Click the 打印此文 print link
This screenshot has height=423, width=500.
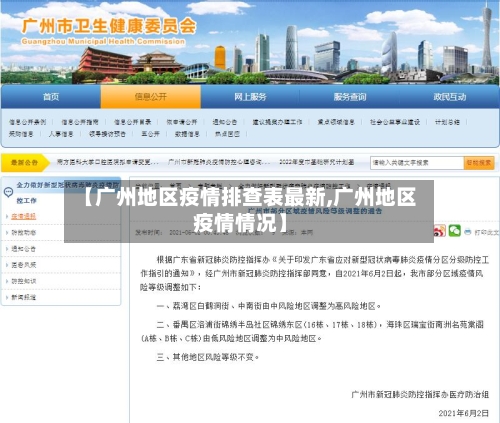(x=486, y=232)
